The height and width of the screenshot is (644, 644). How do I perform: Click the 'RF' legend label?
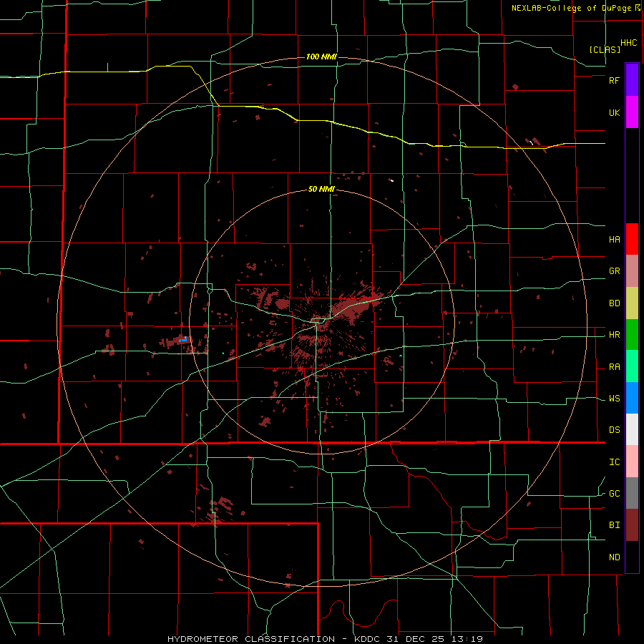[614, 80]
